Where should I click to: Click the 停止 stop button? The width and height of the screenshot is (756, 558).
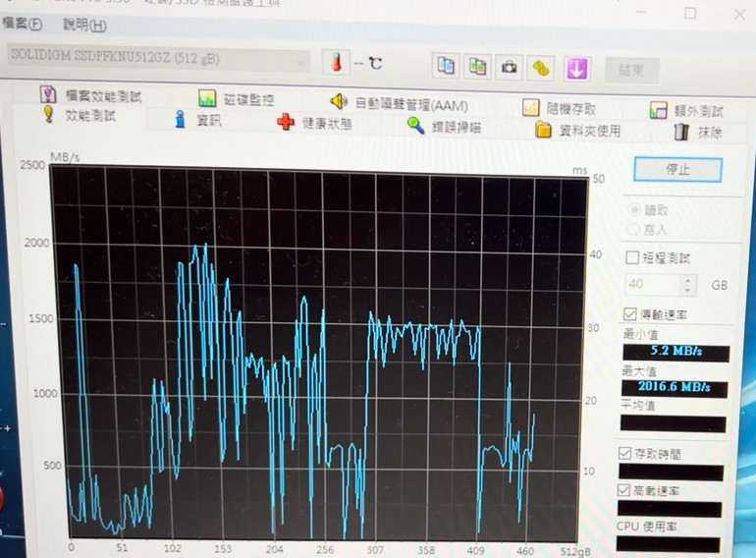coord(677,169)
